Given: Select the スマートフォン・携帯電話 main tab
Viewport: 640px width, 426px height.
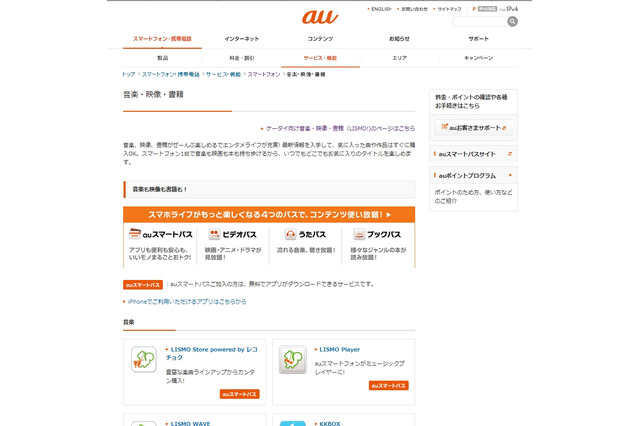Looking at the screenshot, I should (x=162, y=39).
